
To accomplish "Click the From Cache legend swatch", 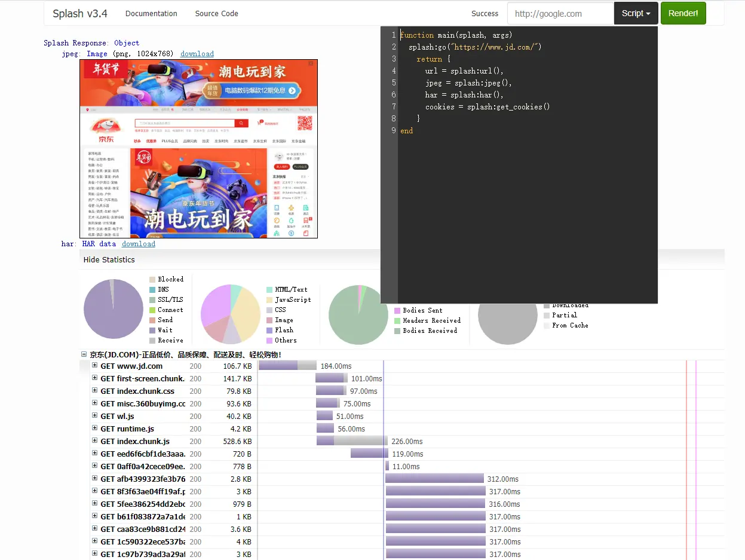I will tap(547, 325).
